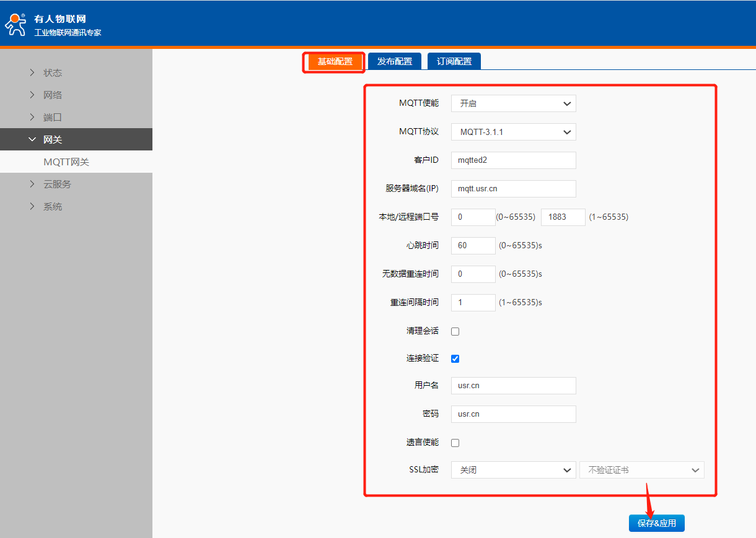This screenshot has width=756, height=538.
Task: Enable the 清理会话 checkbox
Action: pos(455,331)
